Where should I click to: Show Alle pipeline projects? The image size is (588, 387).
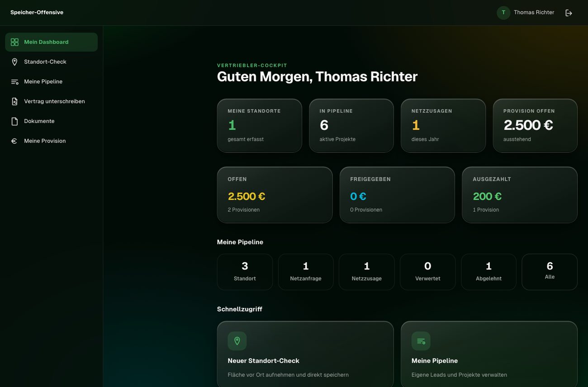click(550, 272)
